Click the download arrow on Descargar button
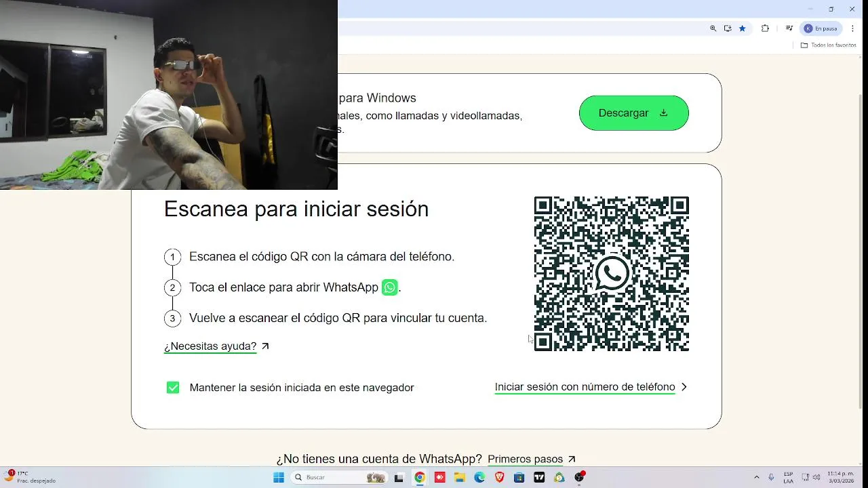The height and width of the screenshot is (488, 868). [x=664, y=113]
